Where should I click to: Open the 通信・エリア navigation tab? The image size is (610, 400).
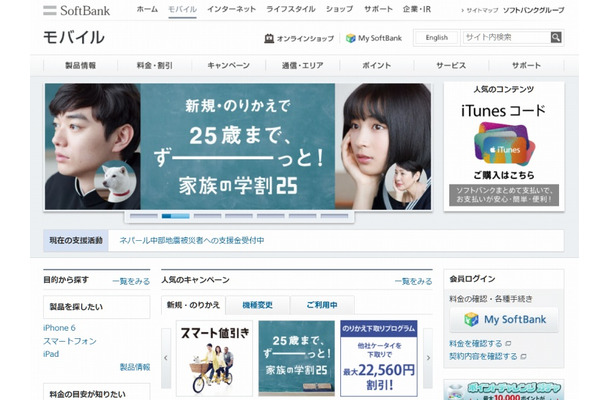coord(303,65)
